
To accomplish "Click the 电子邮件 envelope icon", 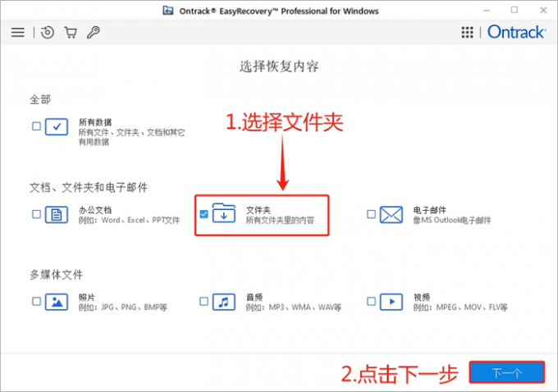I will (x=391, y=215).
